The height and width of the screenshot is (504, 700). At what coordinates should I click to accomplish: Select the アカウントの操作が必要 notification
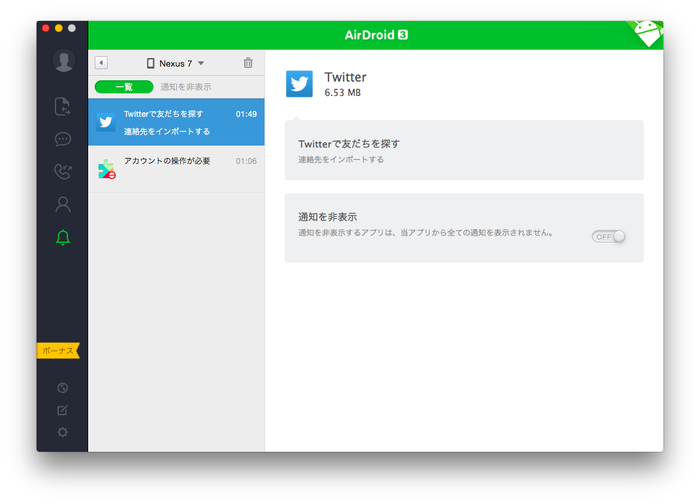pos(176,169)
